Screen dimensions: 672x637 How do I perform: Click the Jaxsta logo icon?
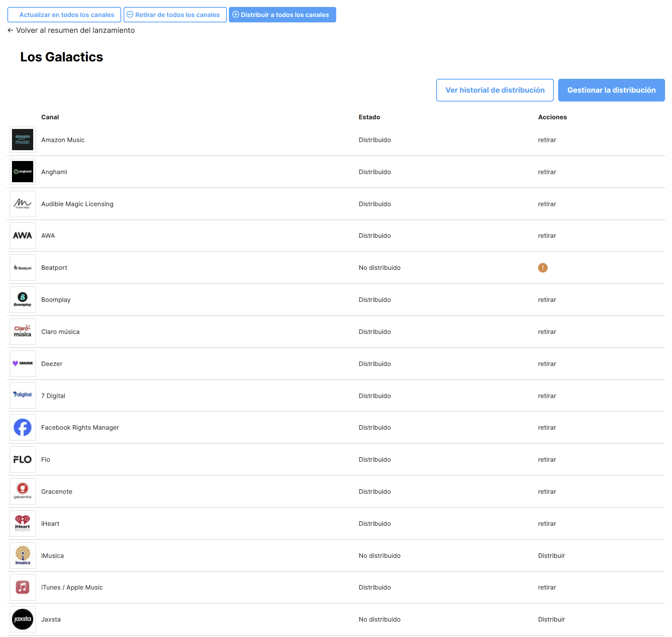23,619
